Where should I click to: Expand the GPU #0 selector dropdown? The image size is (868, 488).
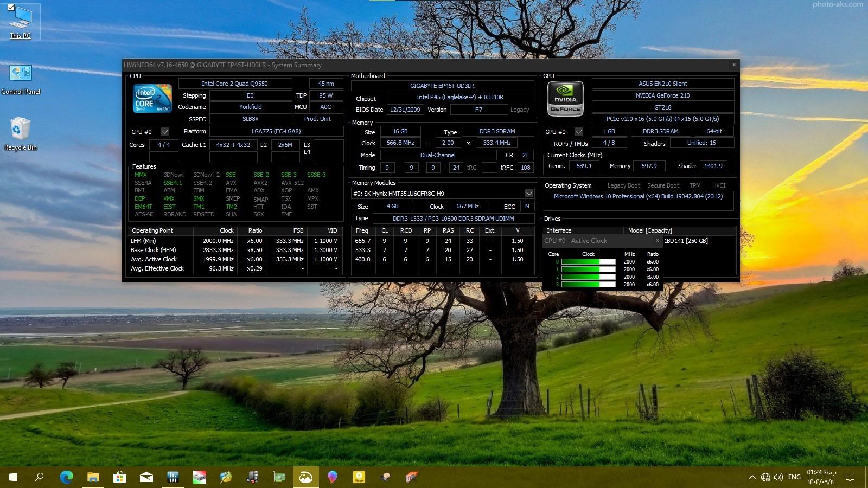point(578,132)
